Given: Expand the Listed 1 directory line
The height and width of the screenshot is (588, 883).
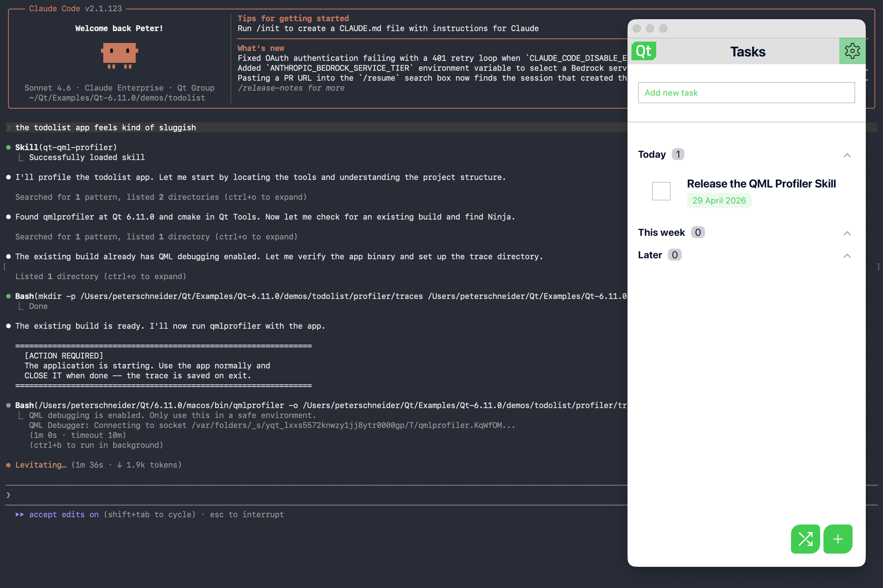Looking at the screenshot, I should [101, 276].
